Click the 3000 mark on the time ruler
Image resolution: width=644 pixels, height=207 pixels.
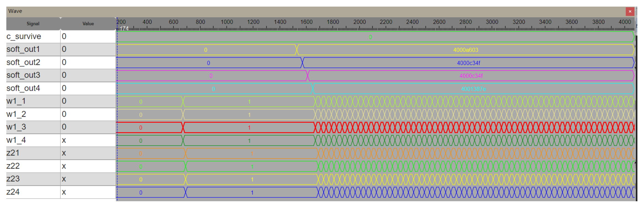click(x=492, y=22)
